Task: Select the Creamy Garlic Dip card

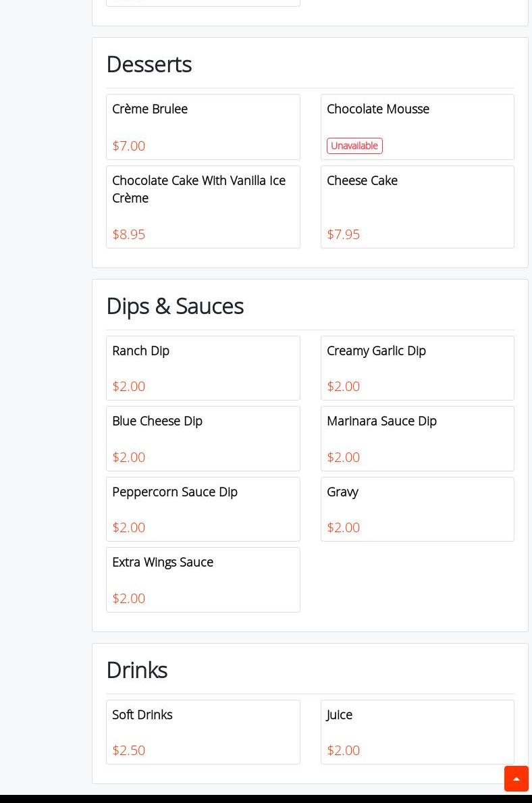Action: 417,368
